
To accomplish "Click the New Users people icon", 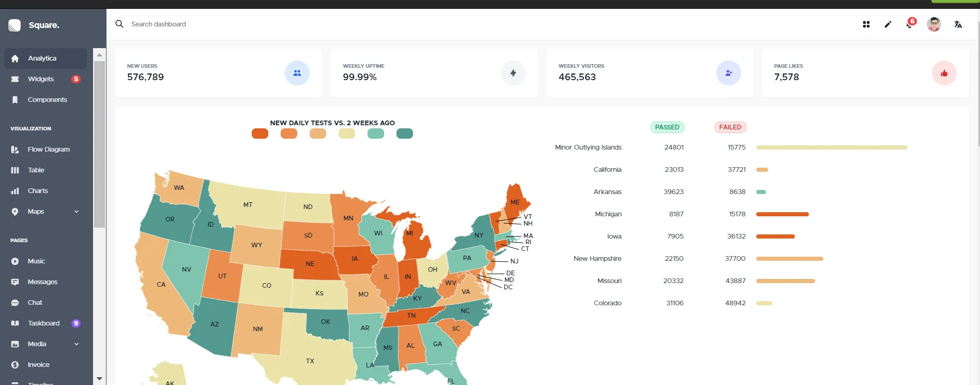I will tap(297, 73).
